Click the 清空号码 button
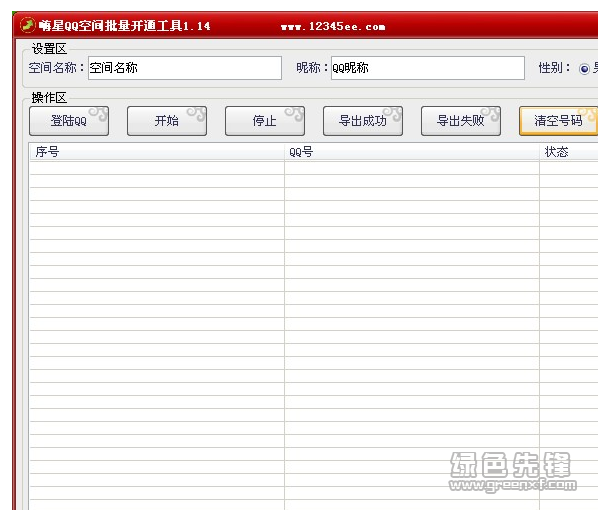The width and height of the screenshot is (598, 510). (558, 121)
